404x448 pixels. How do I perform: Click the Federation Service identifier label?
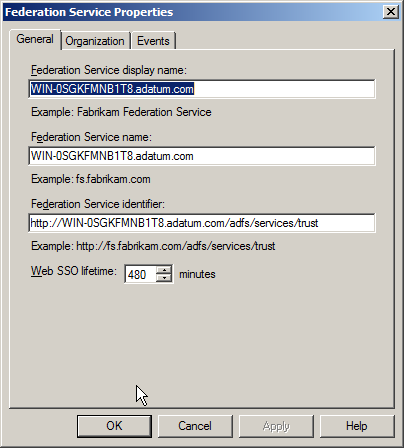[x=98, y=204]
